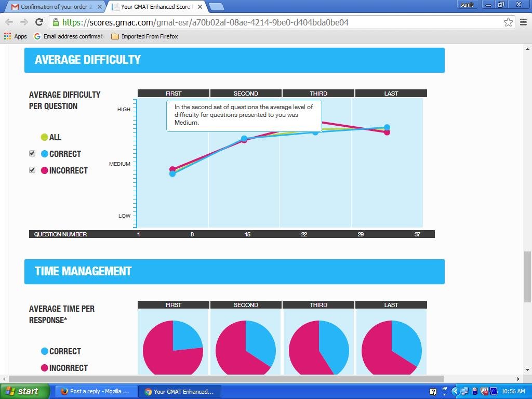Open the sumit profile switcher
Viewport: 532px width, 399px height.
[x=467, y=5]
